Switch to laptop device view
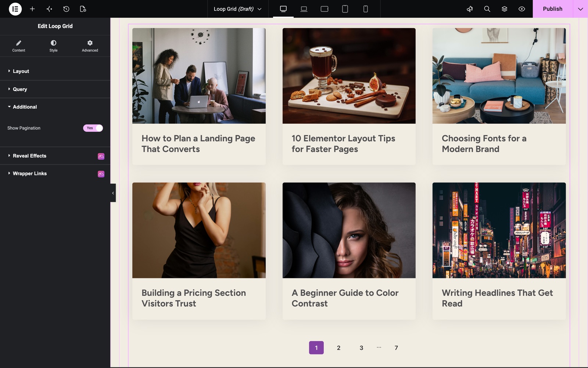Image resolution: width=588 pixels, height=368 pixels. [x=304, y=9]
